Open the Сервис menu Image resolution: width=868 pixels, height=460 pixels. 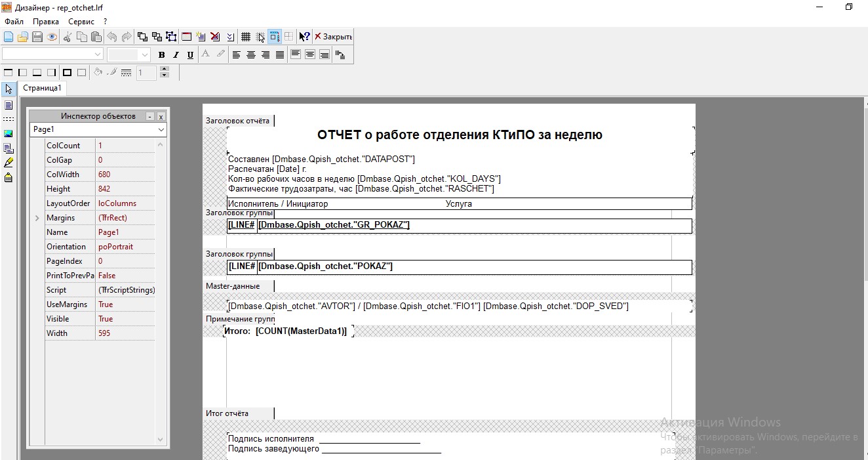pyautogui.click(x=81, y=22)
